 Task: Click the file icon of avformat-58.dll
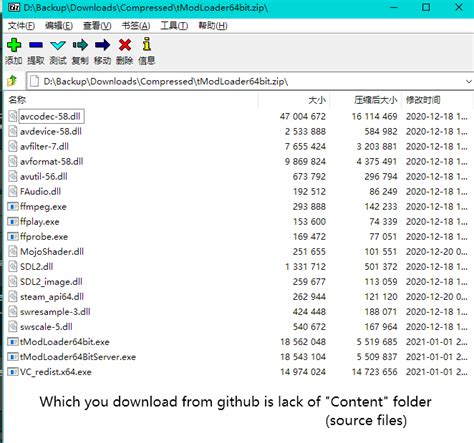click(x=13, y=161)
